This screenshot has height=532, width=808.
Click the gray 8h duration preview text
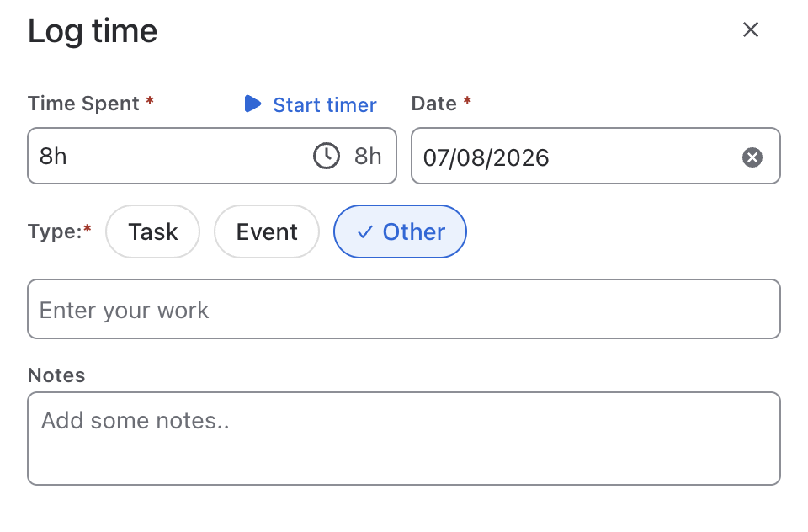click(x=368, y=157)
